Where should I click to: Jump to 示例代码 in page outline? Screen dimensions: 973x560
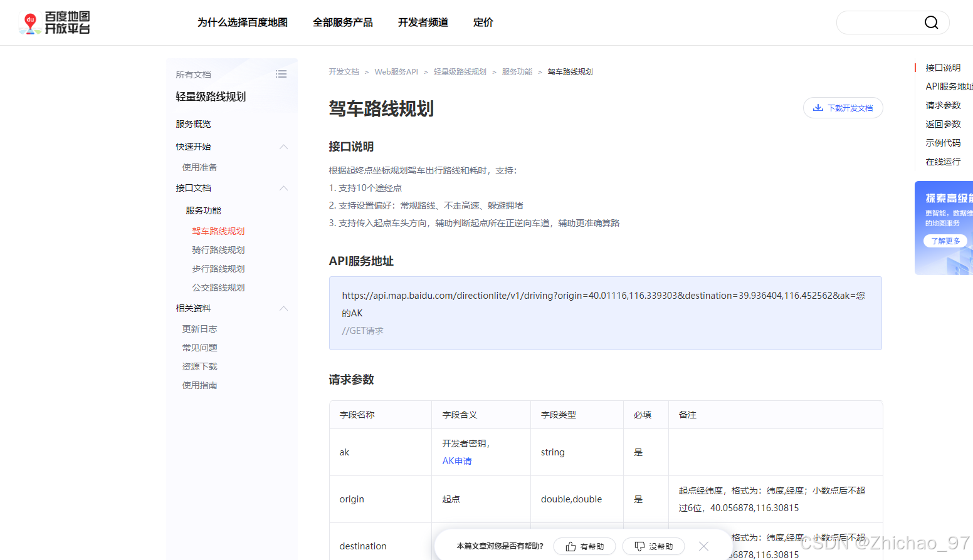point(943,143)
